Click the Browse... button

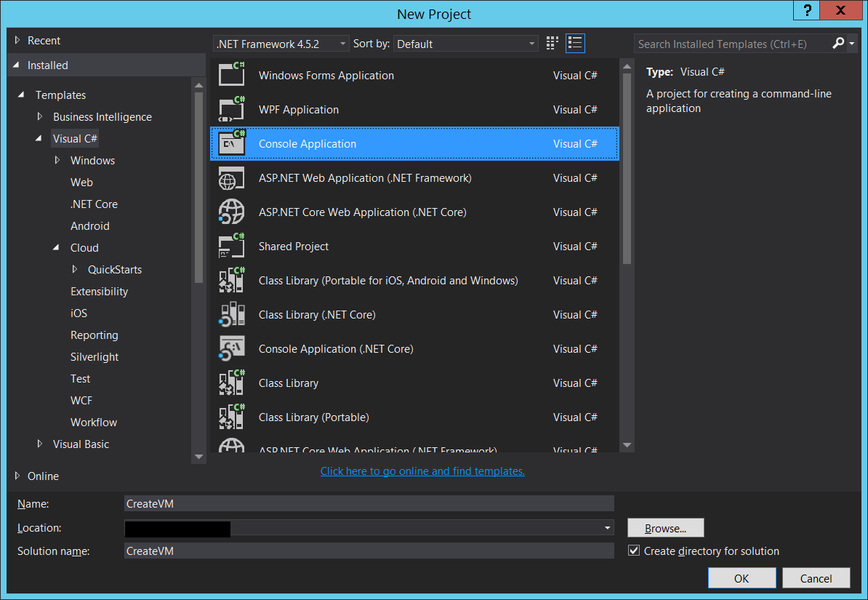pyautogui.click(x=665, y=528)
